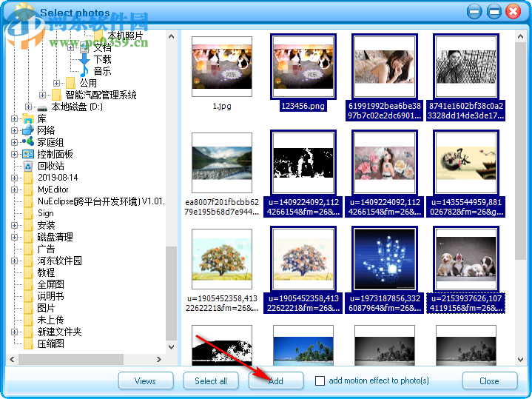532x399 pixels.
Task: Click the 智能汽配管理系统 folder icon
Action: click(56, 95)
